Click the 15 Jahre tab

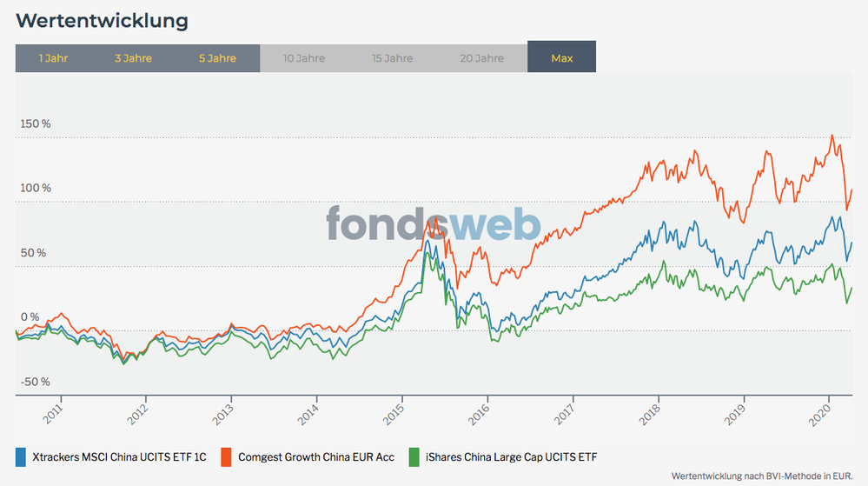[393, 58]
